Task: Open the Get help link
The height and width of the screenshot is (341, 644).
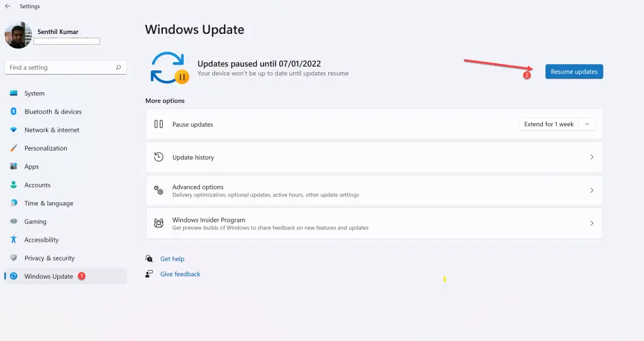Action: pos(172,259)
